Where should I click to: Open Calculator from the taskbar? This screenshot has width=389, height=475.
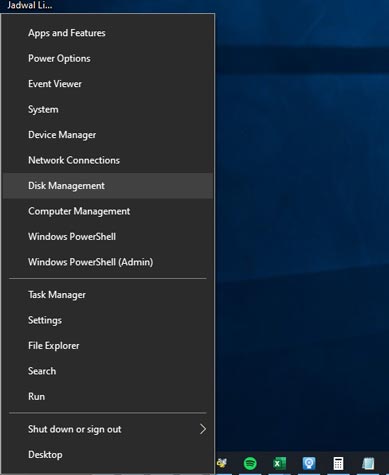(338, 463)
